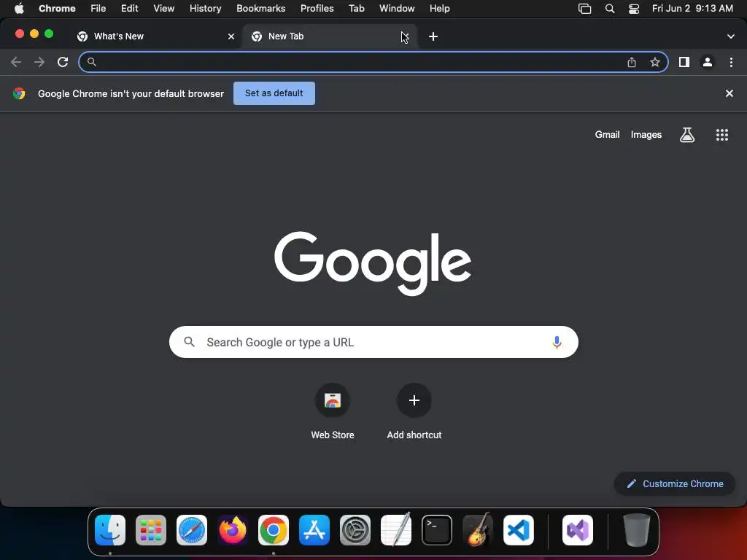Open Chrome's three-dot menu

pyautogui.click(x=731, y=62)
